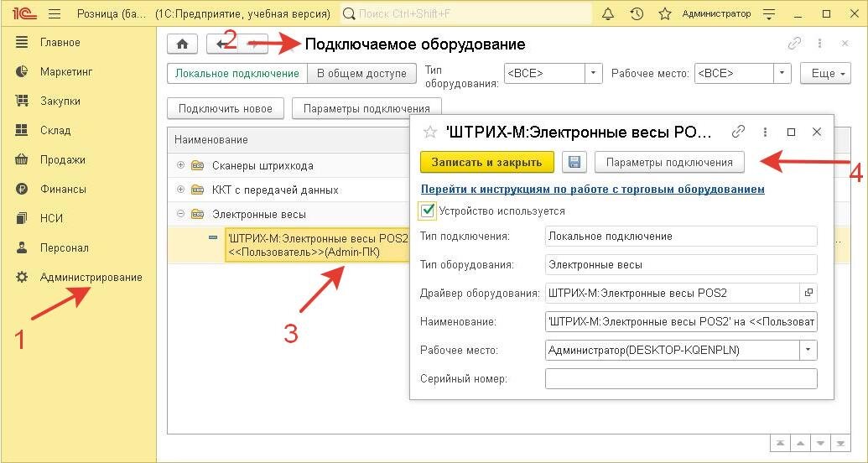Click the Наименование input field
Screen dimensions: 868x463
pos(681,322)
